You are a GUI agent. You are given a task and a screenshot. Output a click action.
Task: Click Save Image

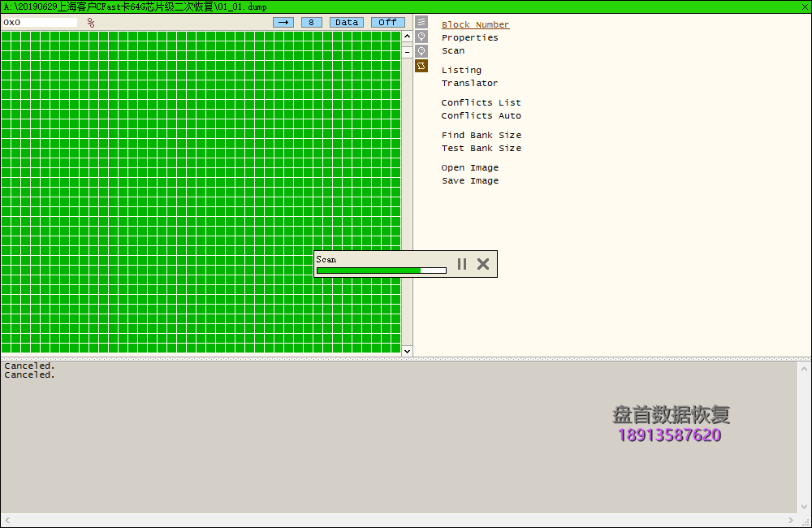coord(470,181)
